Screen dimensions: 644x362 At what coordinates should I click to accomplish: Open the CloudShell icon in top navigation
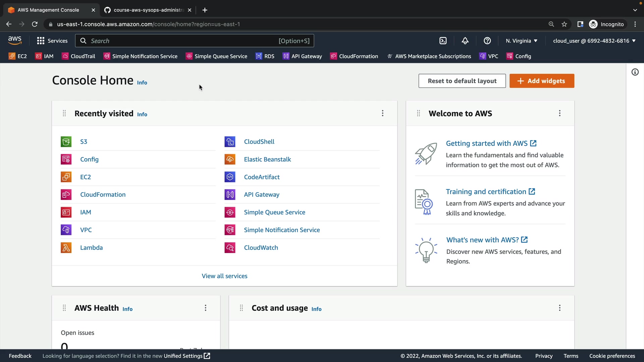tap(443, 41)
